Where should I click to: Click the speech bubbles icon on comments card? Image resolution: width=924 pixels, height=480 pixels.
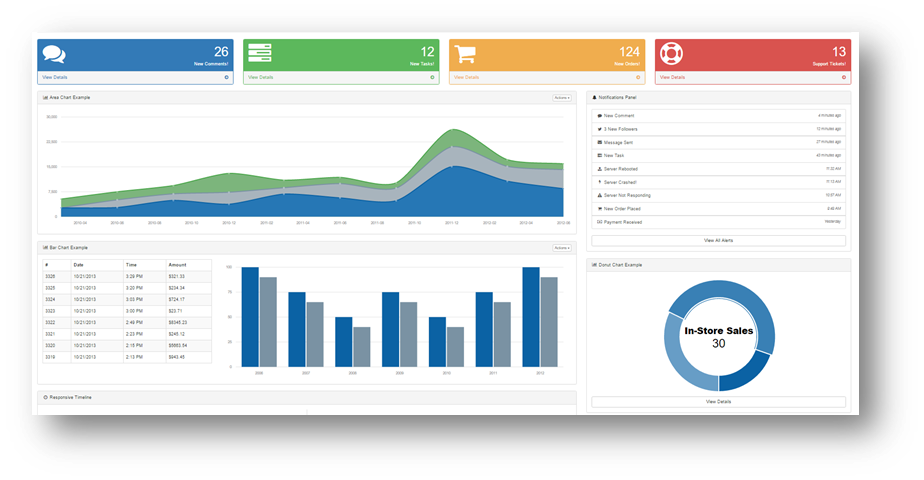coord(54,54)
